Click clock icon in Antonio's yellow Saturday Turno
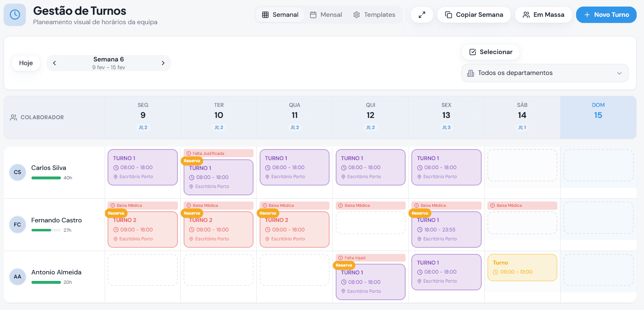The height and width of the screenshot is (310, 644). tap(496, 272)
